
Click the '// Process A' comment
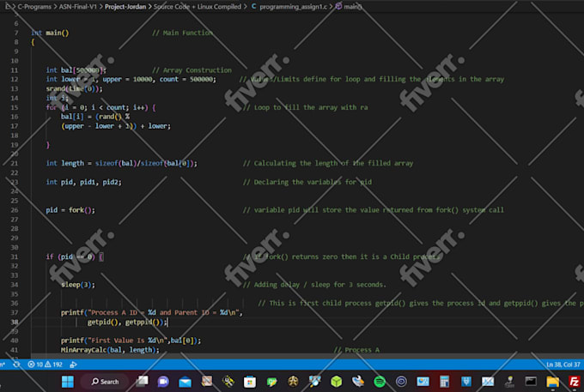pos(356,350)
